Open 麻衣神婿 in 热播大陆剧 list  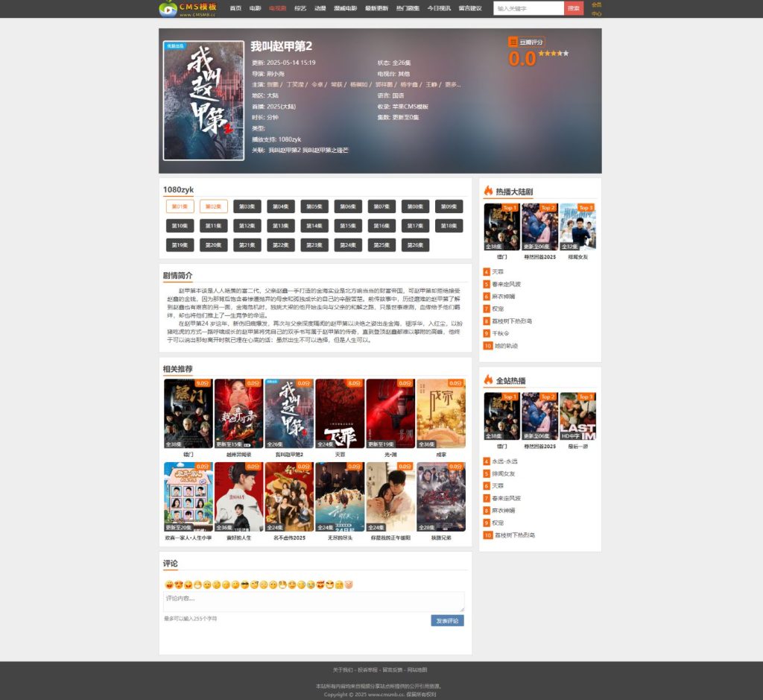tap(503, 297)
